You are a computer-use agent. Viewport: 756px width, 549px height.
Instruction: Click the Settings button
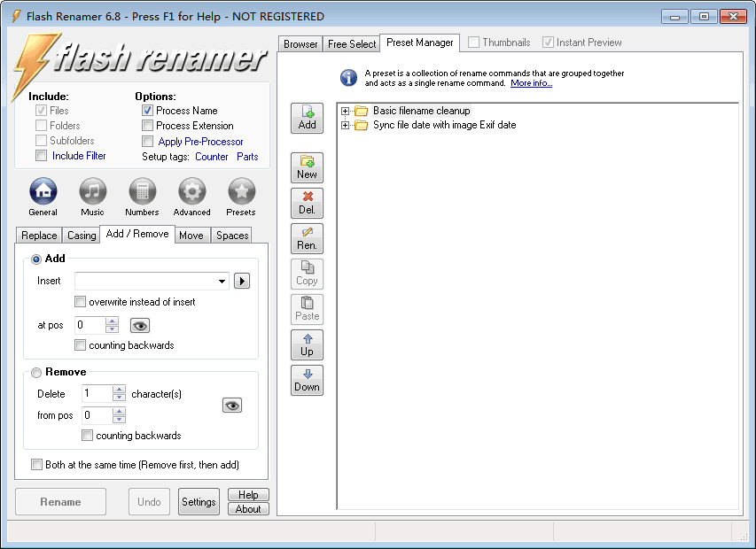(199, 502)
